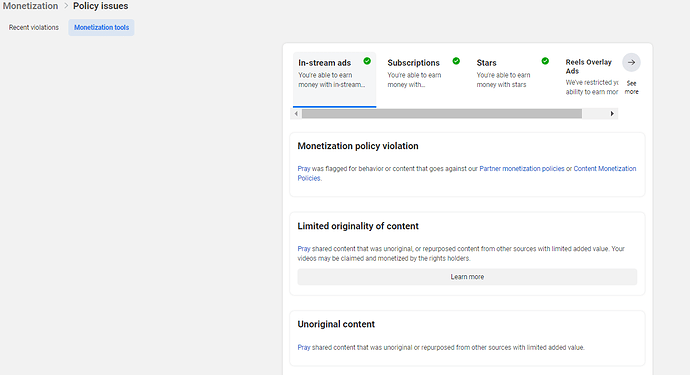This screenshot has width=690, height=375.
Task: Switch to the Monetization tools tab
Action: pyautogui.click(x=101, y=27)
